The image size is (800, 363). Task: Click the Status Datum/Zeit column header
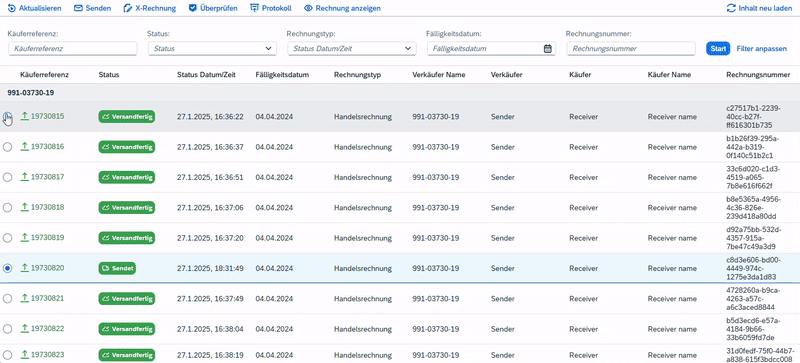pyautogui.click(x=206, y=75)
